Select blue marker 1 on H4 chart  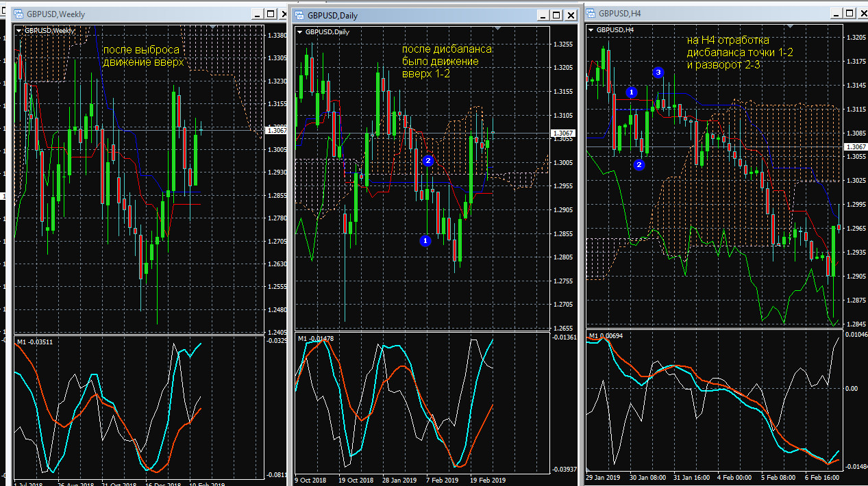click(632, 92)
